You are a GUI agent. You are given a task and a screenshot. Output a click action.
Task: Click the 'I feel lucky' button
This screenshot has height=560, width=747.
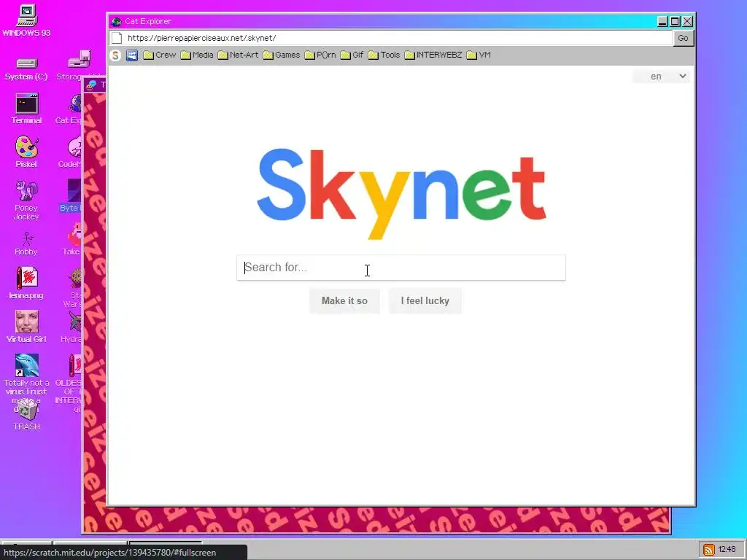tap(425, 301)
